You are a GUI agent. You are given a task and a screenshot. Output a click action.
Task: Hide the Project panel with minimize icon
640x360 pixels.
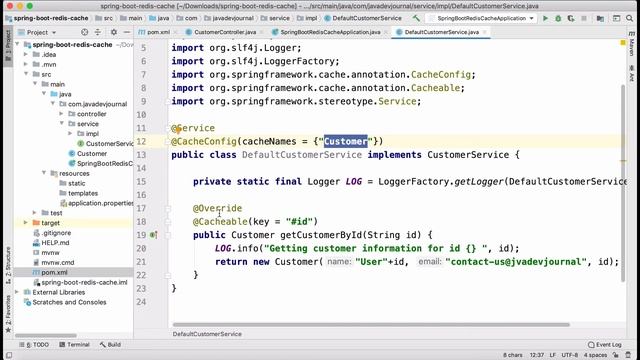click(x=127, y=32)
